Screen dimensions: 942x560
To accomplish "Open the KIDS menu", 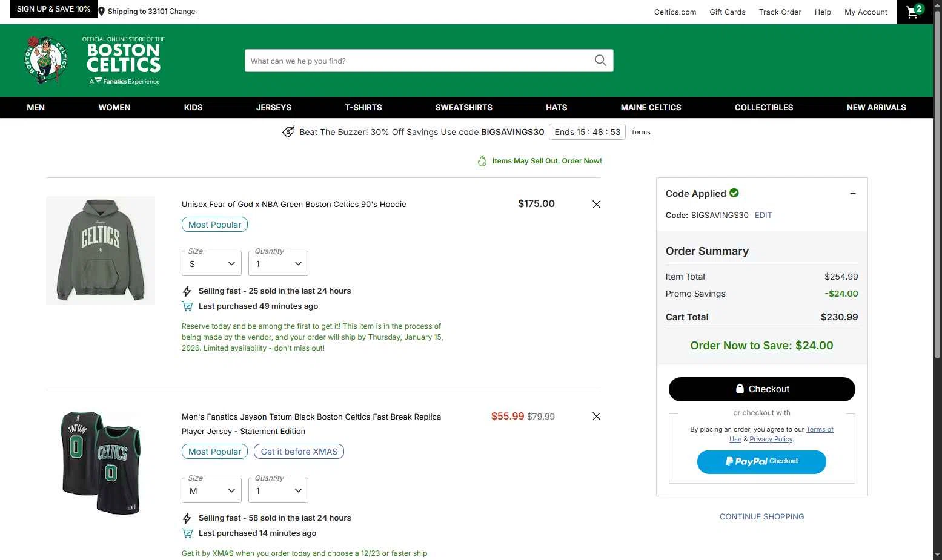I will coord(193,107).
